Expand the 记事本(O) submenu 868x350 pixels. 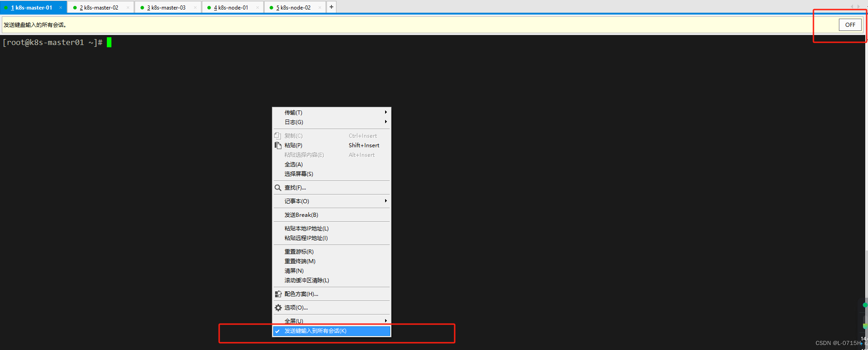pos(331,201)
